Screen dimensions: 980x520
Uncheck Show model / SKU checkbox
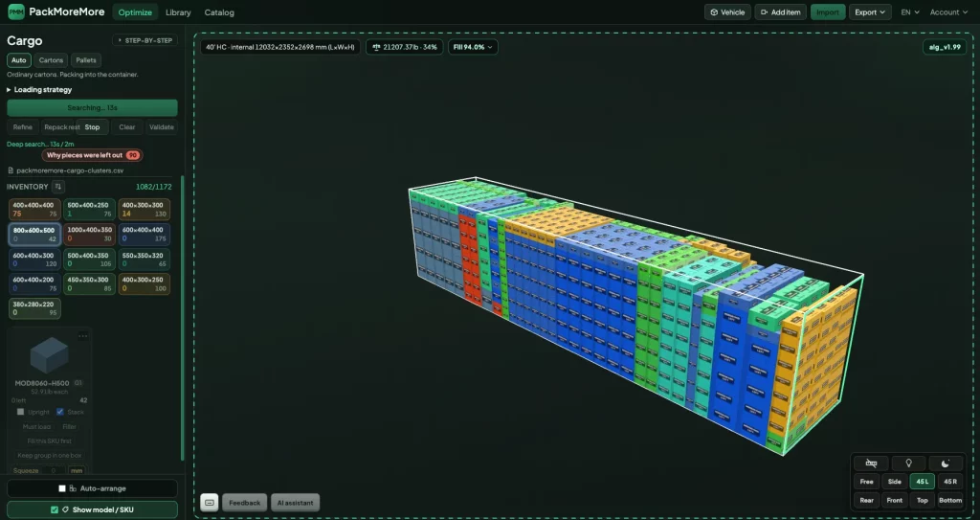[x=55, y=510]
